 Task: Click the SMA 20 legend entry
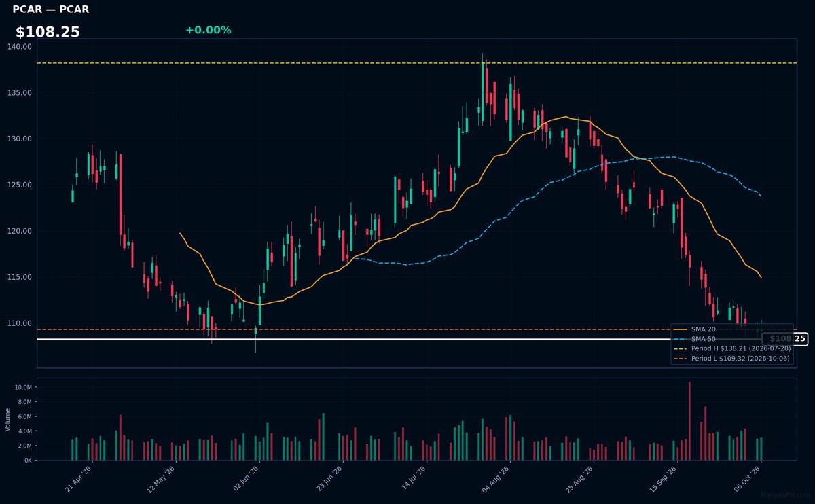[693, 329]
